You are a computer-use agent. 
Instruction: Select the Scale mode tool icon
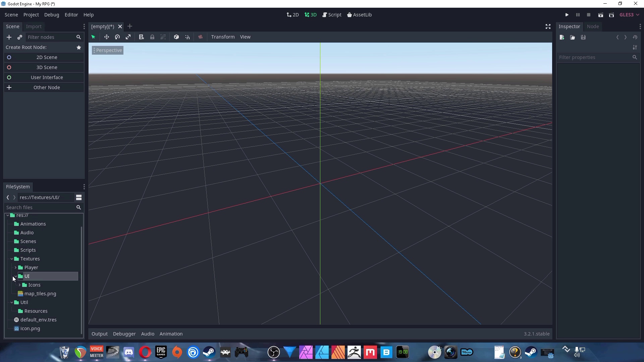coord(128,37)
